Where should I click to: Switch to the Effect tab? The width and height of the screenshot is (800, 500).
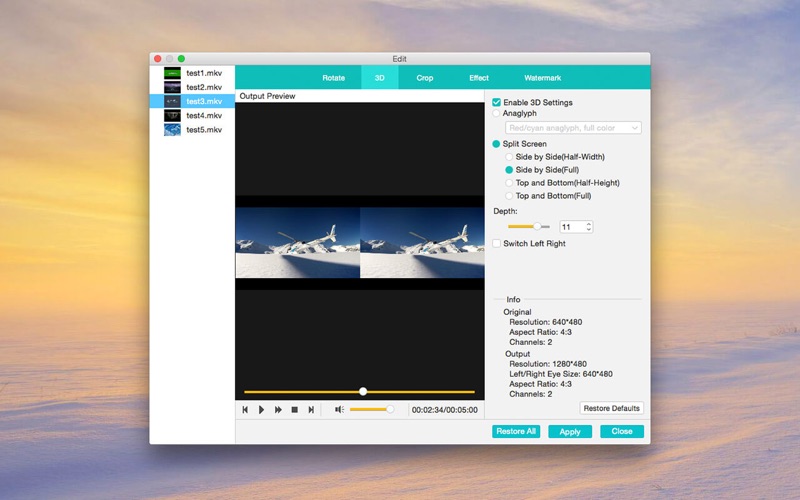pos(479,78)
